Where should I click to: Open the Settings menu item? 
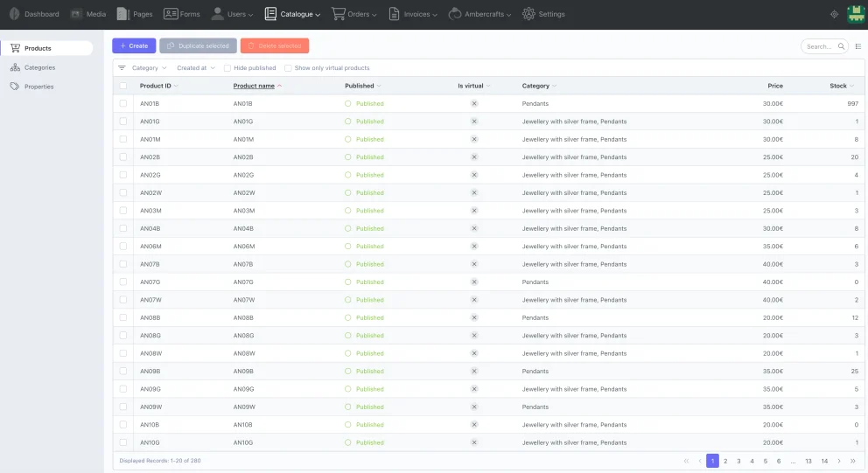tap(544, 14)
